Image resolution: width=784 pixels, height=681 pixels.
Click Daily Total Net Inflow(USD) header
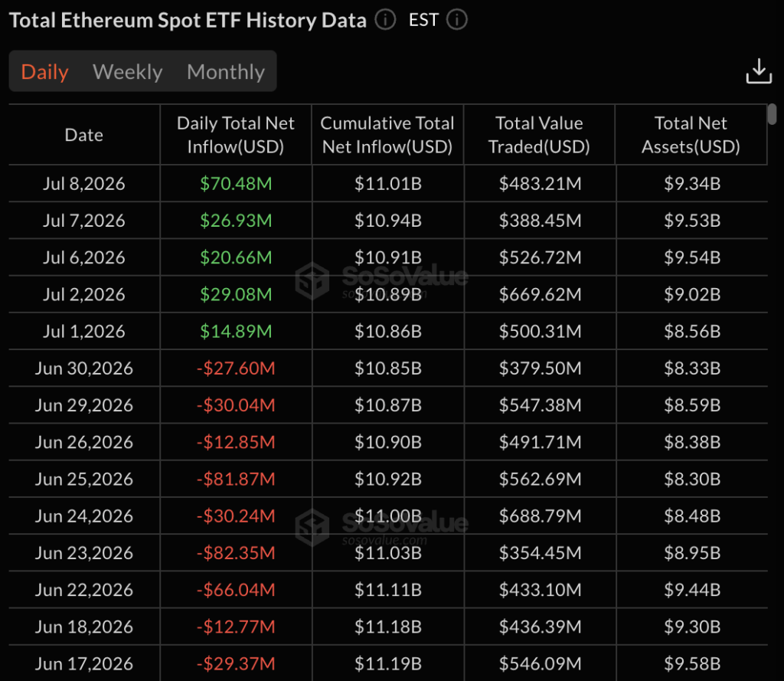click(x=236, y=135)
